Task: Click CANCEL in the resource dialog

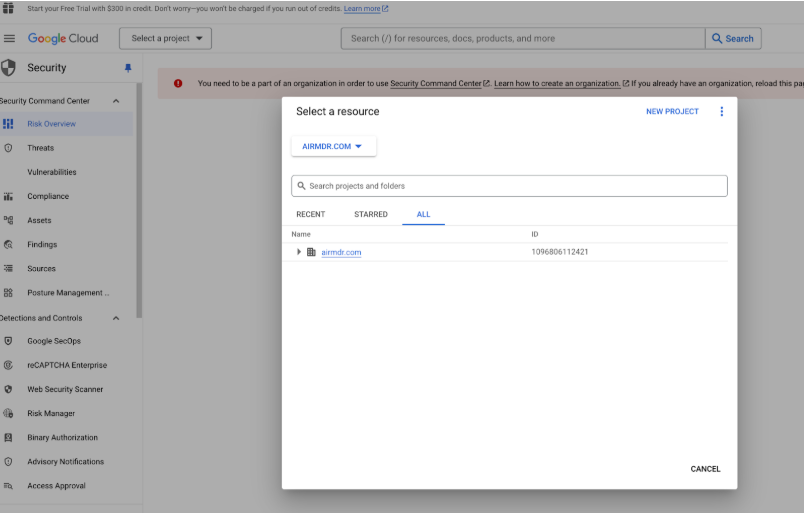Action: pyautogui.click(x=705, y=469)
